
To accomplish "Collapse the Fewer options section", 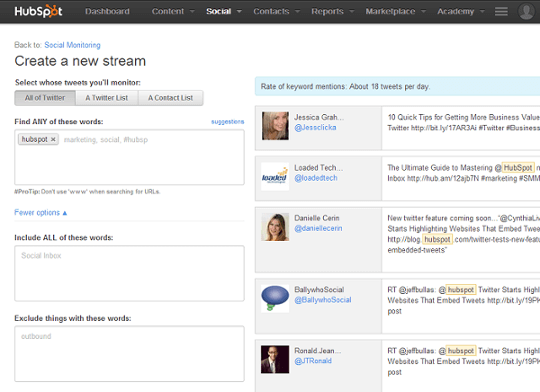I will (40, 213).
